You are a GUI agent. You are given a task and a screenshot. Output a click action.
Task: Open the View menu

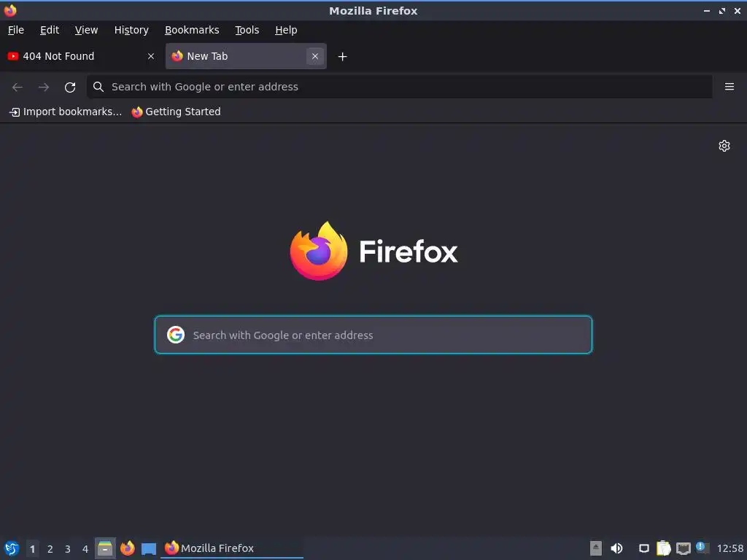tap(86, 30)
